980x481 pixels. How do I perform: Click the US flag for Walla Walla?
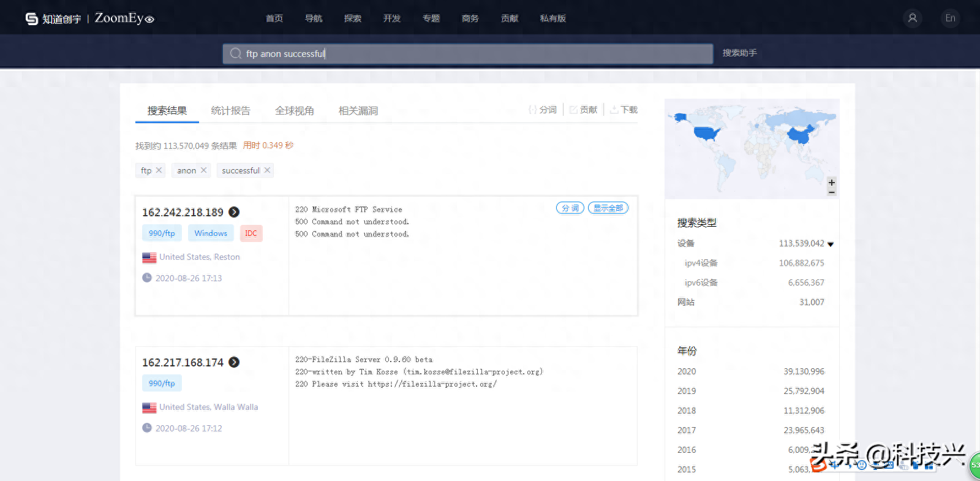(x=149, y=407)
